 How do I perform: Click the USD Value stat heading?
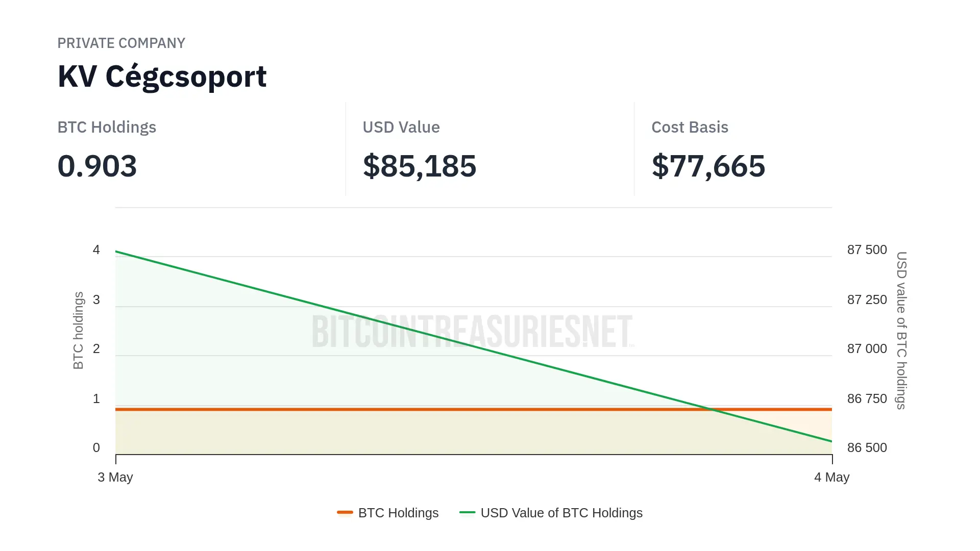[401, 127]
